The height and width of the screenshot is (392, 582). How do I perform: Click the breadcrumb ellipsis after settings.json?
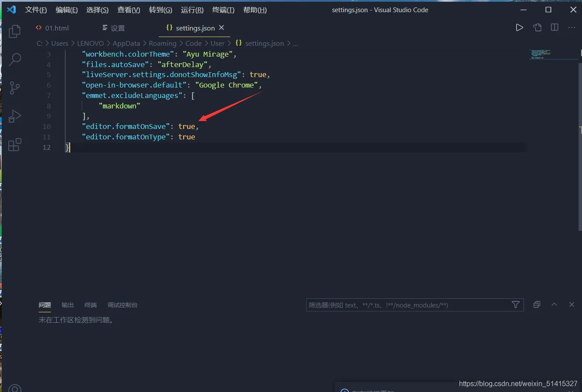(x=296, y=44)
